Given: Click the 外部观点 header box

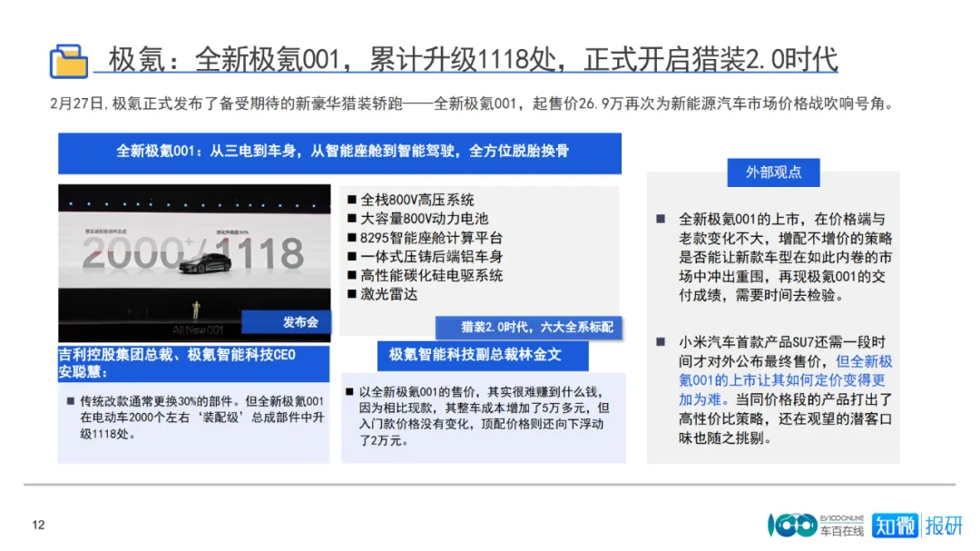Looking at the screenshot, I should click(x=773, y=172).
